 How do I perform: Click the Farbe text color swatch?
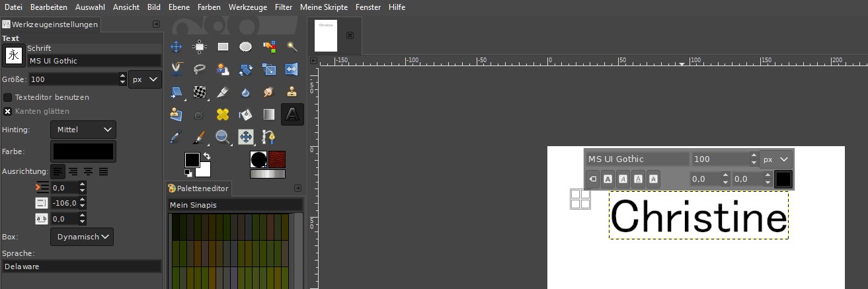pos(83,151)
